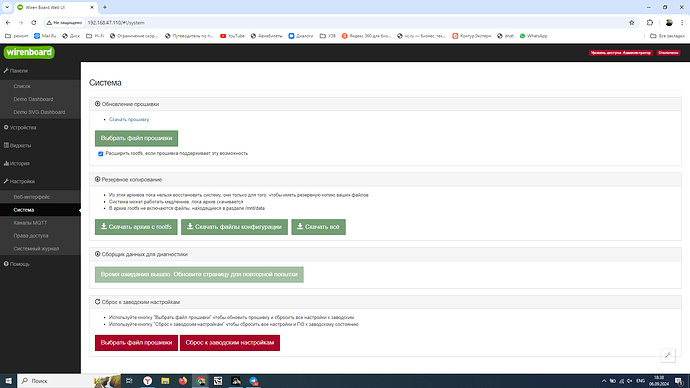
Task: Click Уровень доступа Администратор badge
Action: (620, 53)
